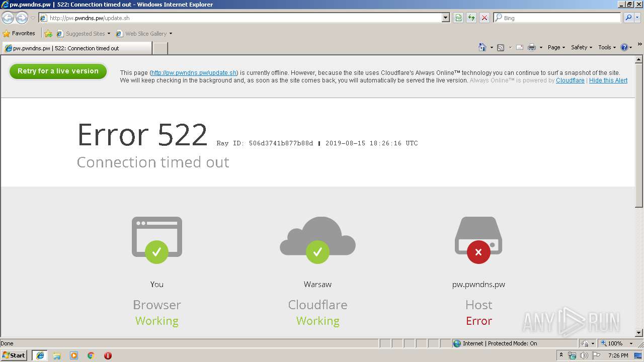
Task: Click the Back navigation arrow
Action: coord(8,18)
